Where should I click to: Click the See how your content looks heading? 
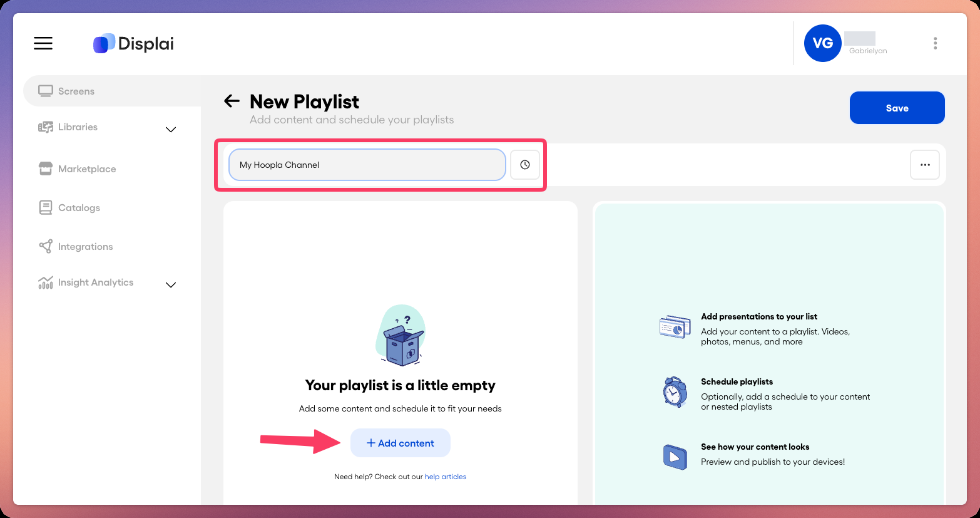(755, 447)
